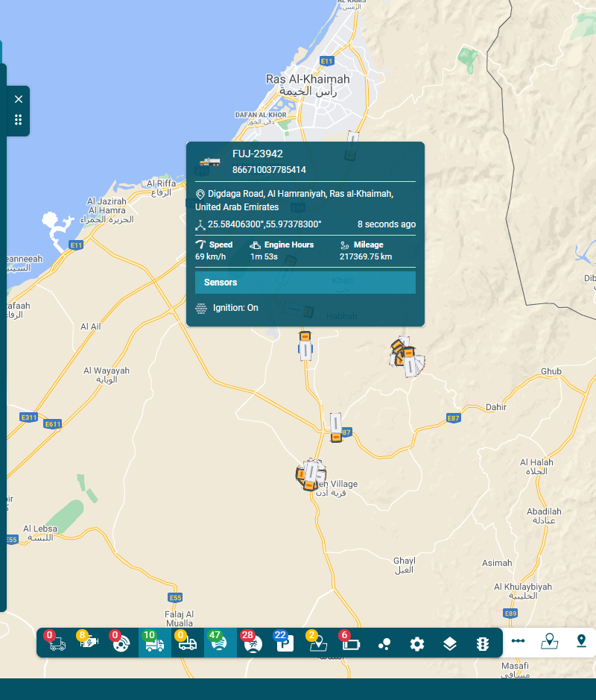Click the Digdaga Road address text

click(x=294, y=201)
